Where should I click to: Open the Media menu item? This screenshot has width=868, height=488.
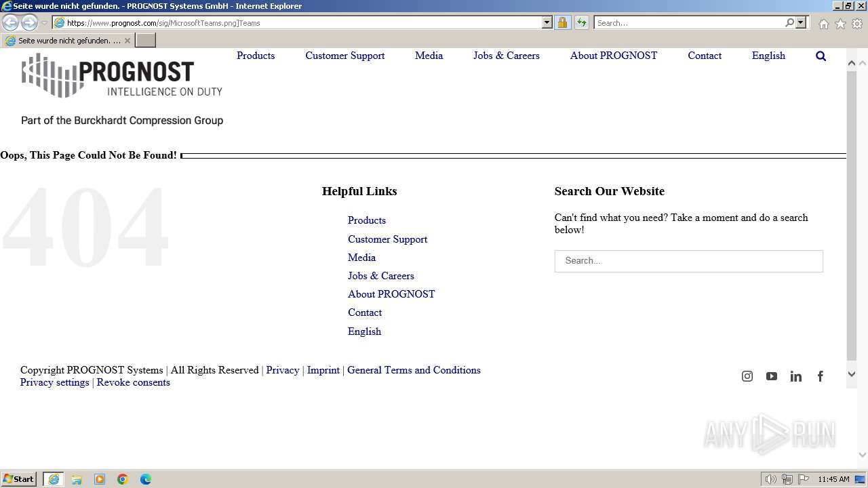pos(429,56)
